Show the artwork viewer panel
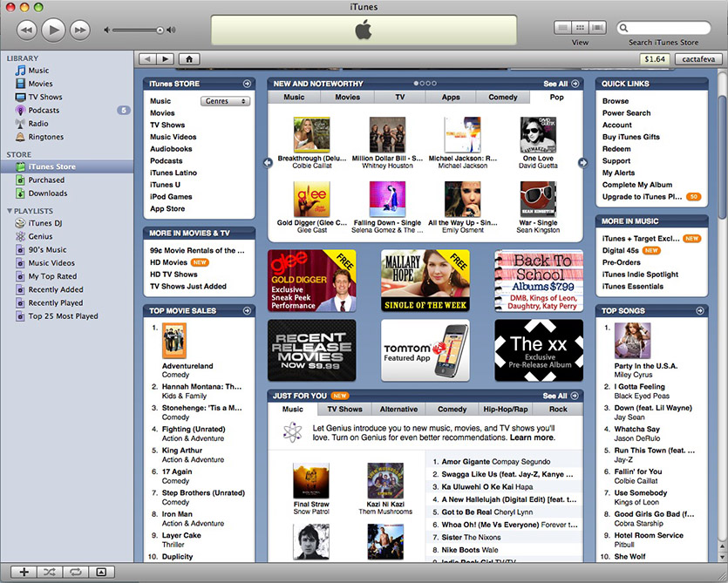 (x=100, y=572)
